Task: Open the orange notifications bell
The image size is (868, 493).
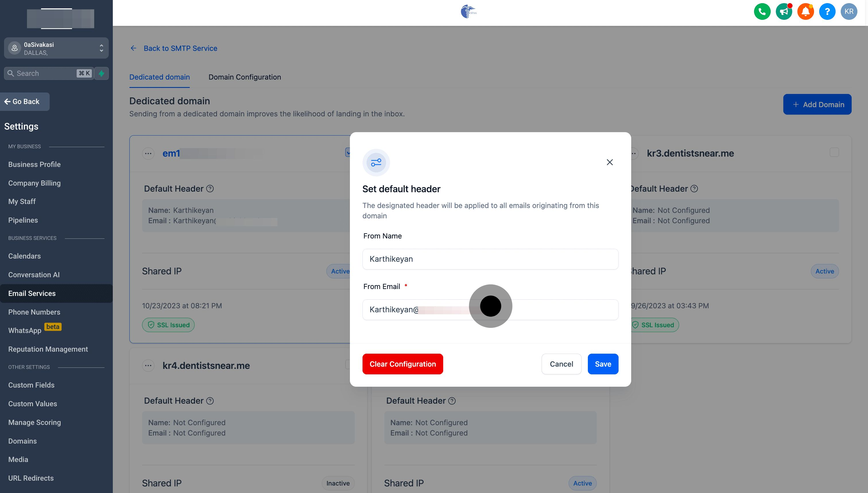Action: (805, 11)
